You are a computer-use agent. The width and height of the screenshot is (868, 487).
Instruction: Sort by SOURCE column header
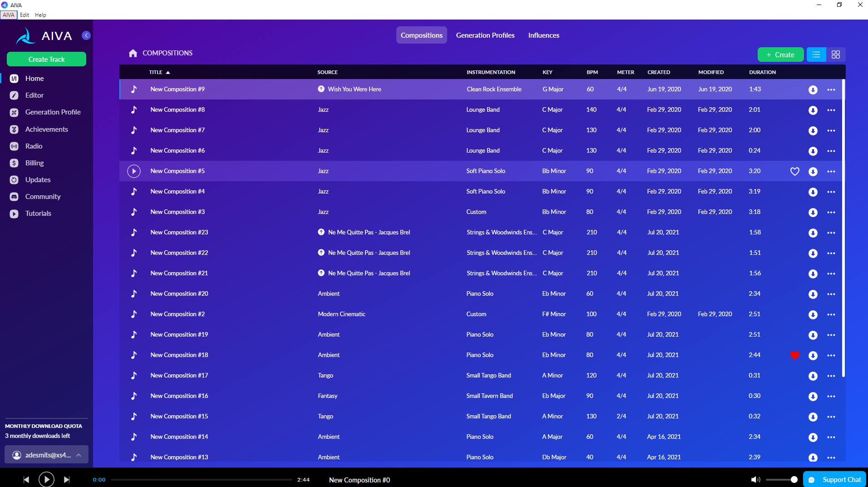(327, 72)
